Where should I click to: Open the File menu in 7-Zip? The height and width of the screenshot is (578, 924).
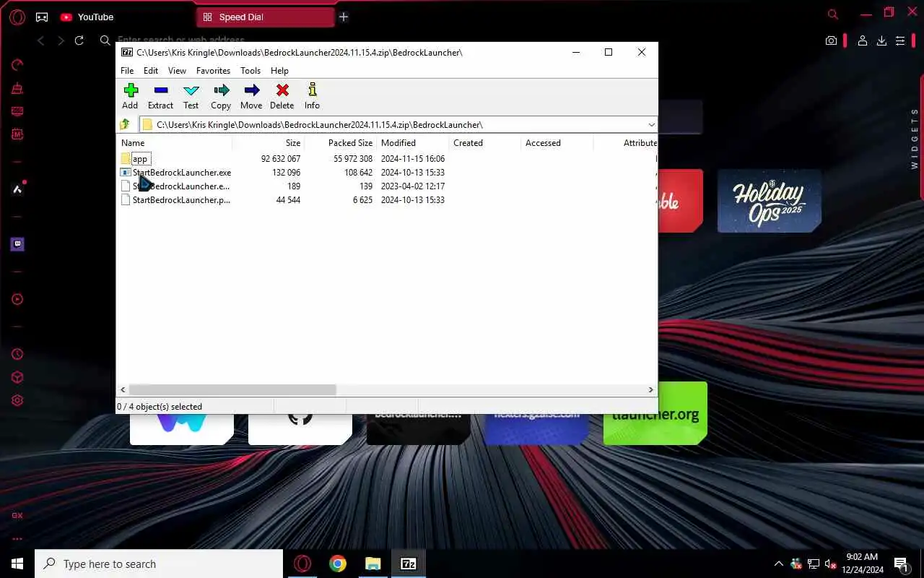127,71
